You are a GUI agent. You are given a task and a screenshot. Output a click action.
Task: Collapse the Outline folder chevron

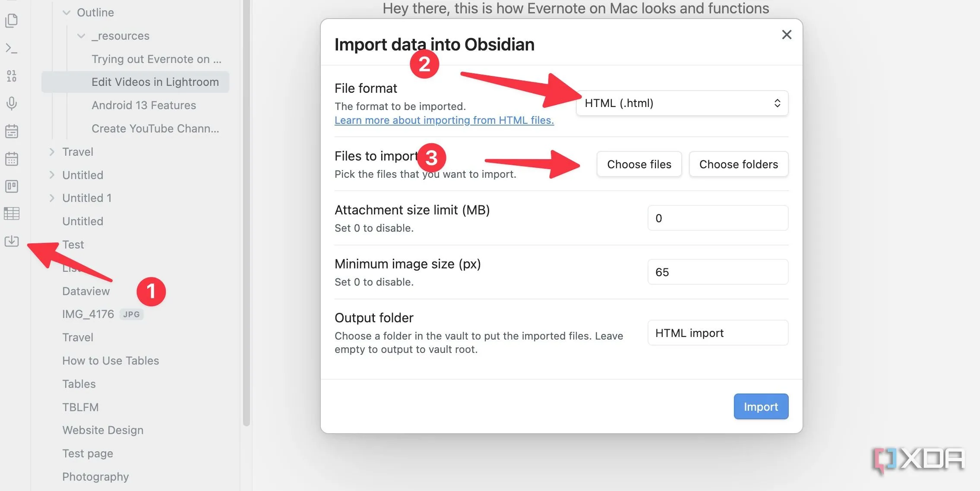[x=66, y=13]
